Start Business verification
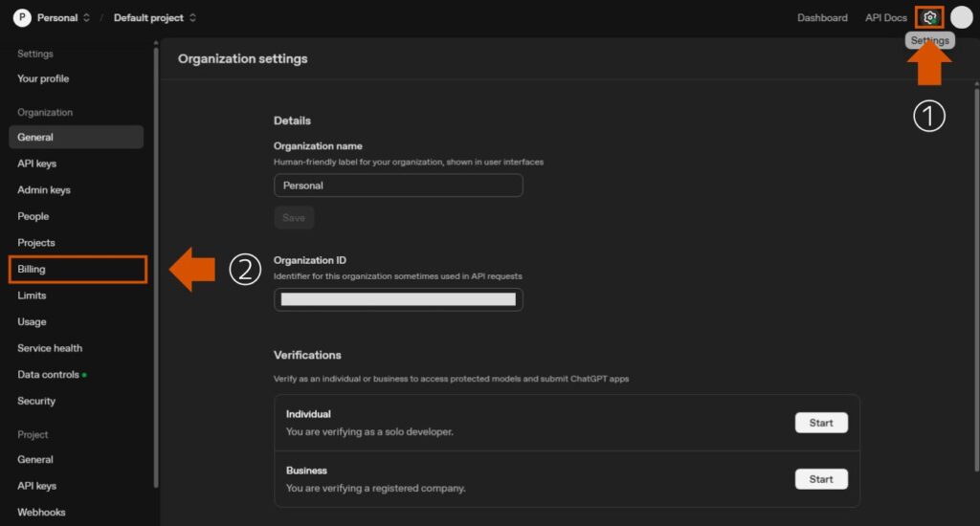This screenshot has width=980, height=526. point(821,479)
